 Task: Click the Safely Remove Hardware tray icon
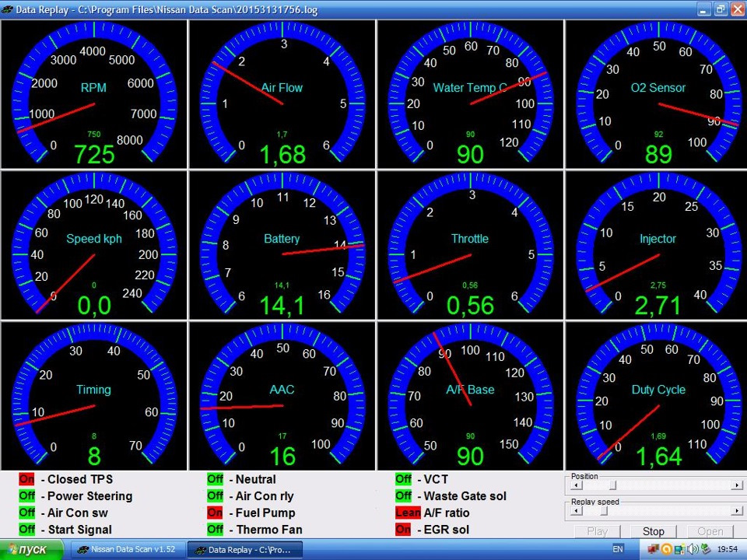pos(705,550)
